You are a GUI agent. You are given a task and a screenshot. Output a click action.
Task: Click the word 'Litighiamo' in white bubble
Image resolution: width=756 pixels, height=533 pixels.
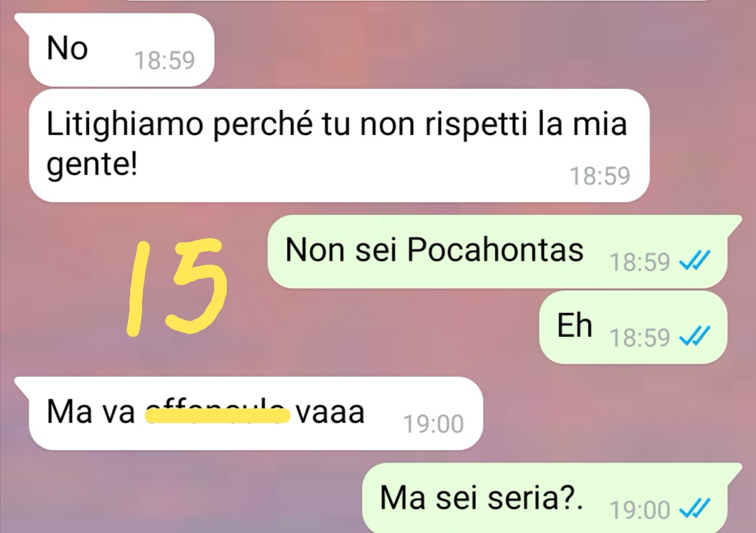click(125, 125)
